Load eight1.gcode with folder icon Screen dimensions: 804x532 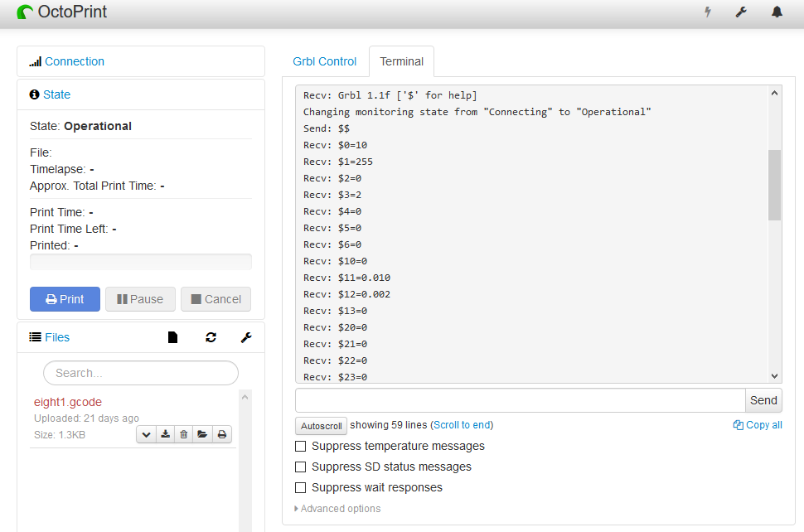point(202,434)
